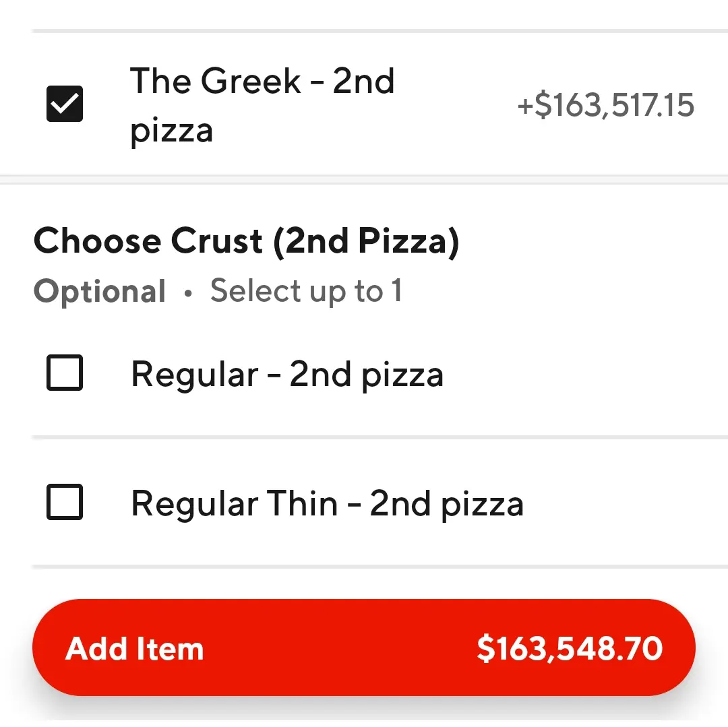Image resolution: width=728 pixels, height=727 pixels.
Task: Click the white checkmark in the Greek box
Action: coord(65,104)
